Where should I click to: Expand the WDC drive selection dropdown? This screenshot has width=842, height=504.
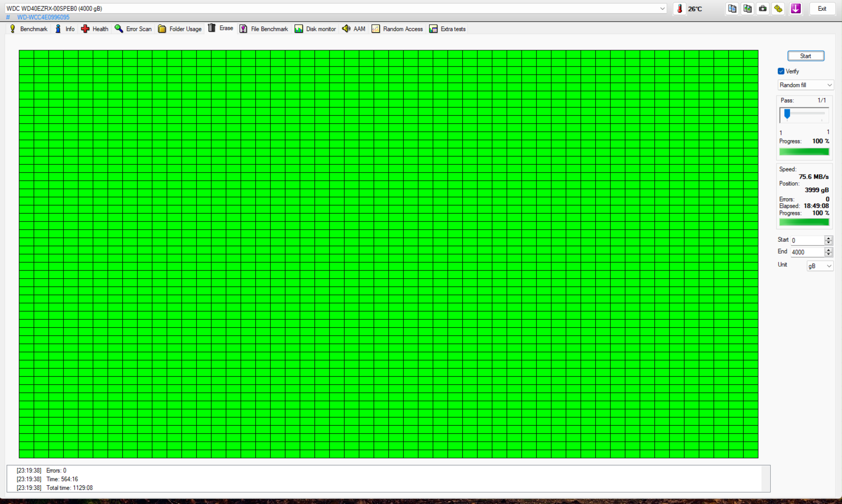coord(662,8)
